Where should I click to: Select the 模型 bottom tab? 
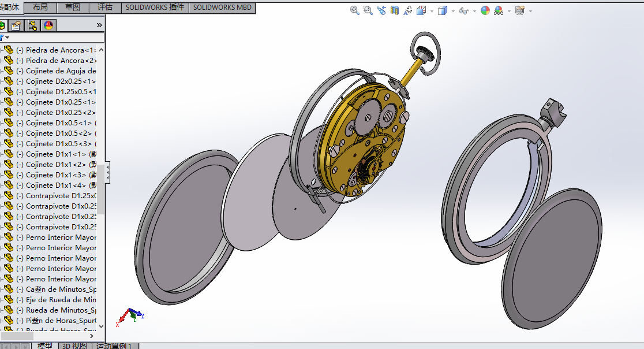pyautogui.click(x=45, y=346)
